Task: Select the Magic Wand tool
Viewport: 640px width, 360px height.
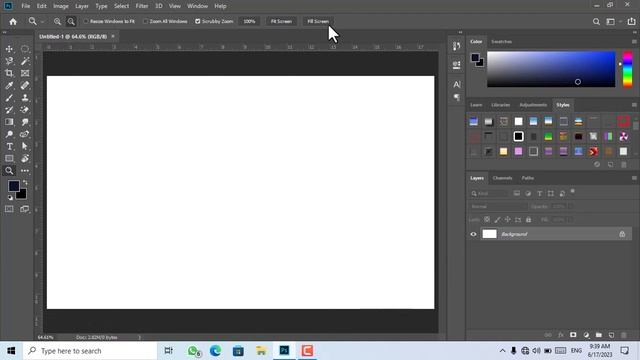Action: click(25, 61)
